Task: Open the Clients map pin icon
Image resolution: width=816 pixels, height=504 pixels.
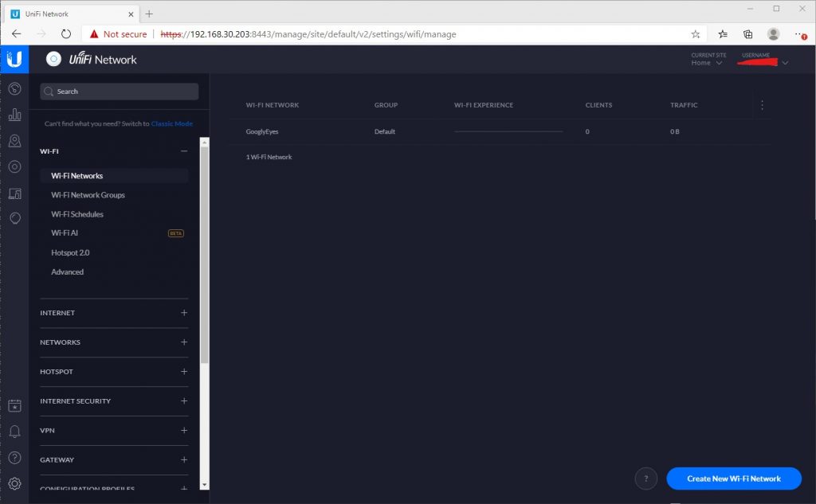Action: pyautogui.click(x=14, y=140)
